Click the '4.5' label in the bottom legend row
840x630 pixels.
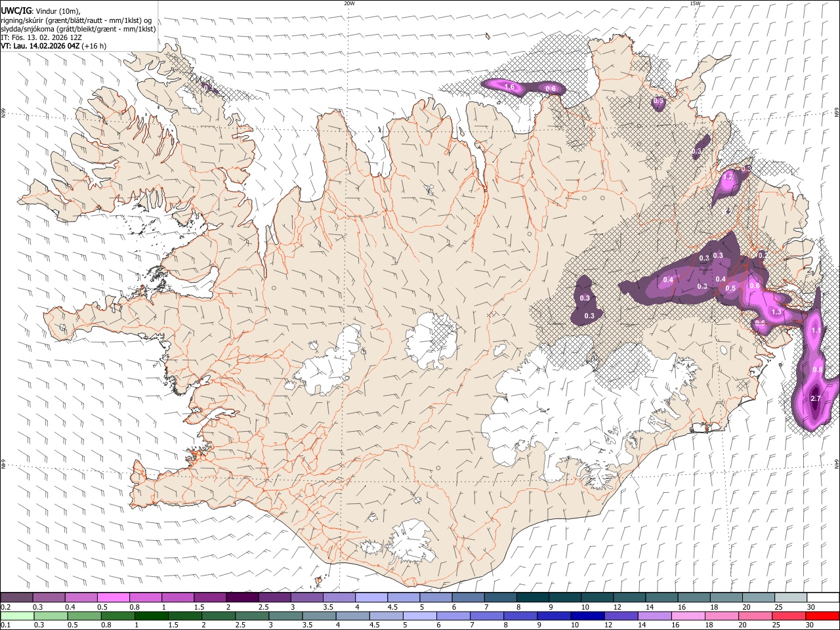(375, 625)
